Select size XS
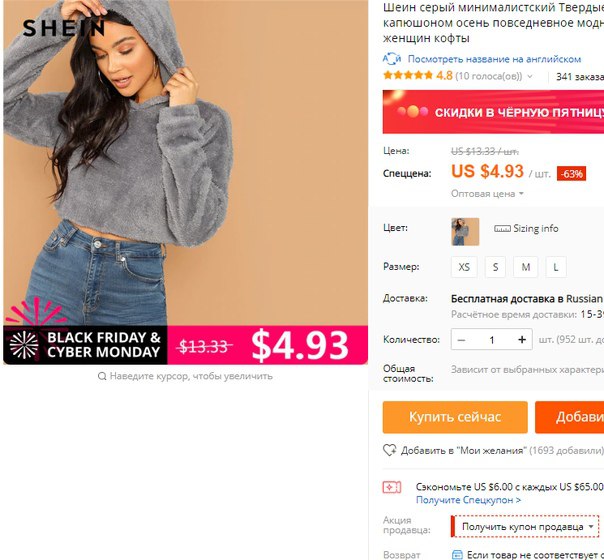This screenshot has height=560, width=604. coord(464,267)
